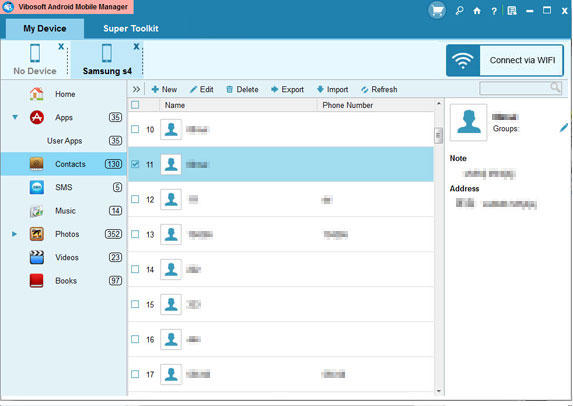Viewport: 573px width, 406px height.
Task: Check the box for contact 14
Action: (135, 269)
